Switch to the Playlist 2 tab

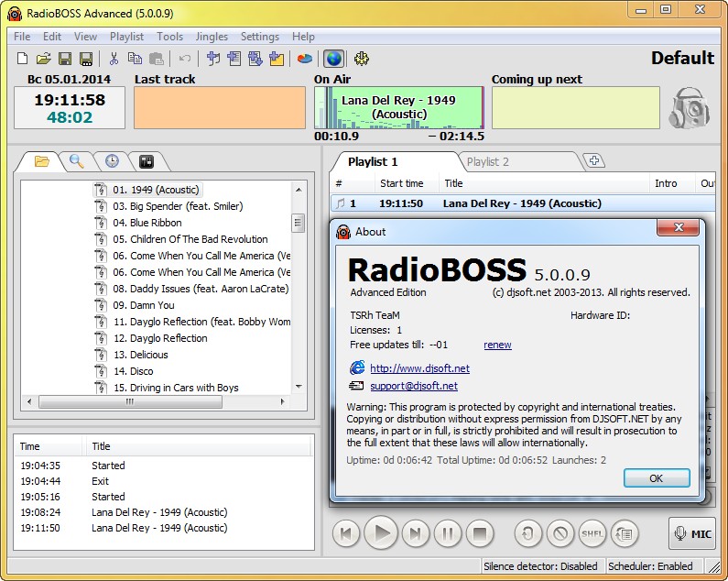(487, 162)
